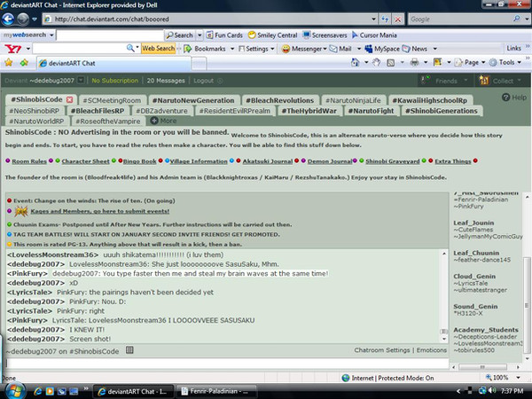Click the mywebsearch search input field
The image size is (532, 399).
[x=110, y=35]
